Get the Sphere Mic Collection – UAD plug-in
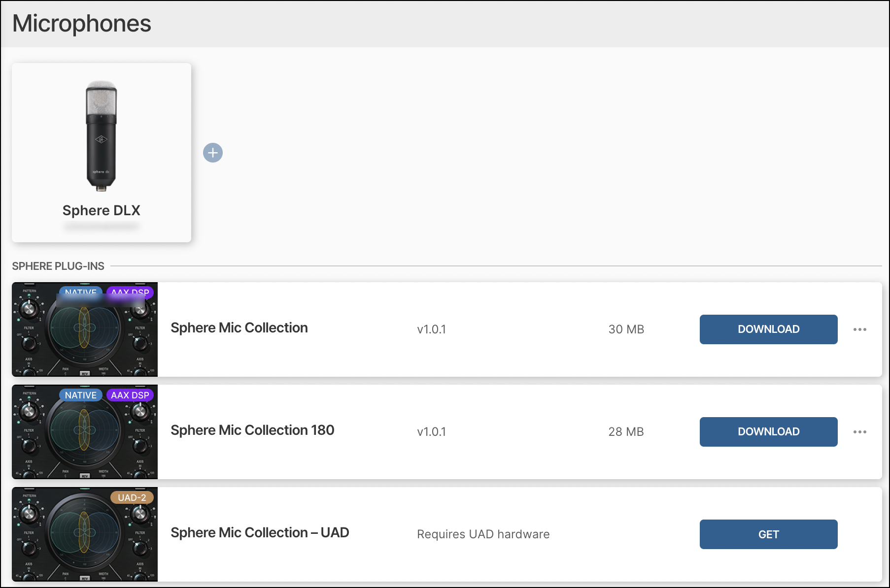The image size is (890, 588). click(x=768, y=534)
